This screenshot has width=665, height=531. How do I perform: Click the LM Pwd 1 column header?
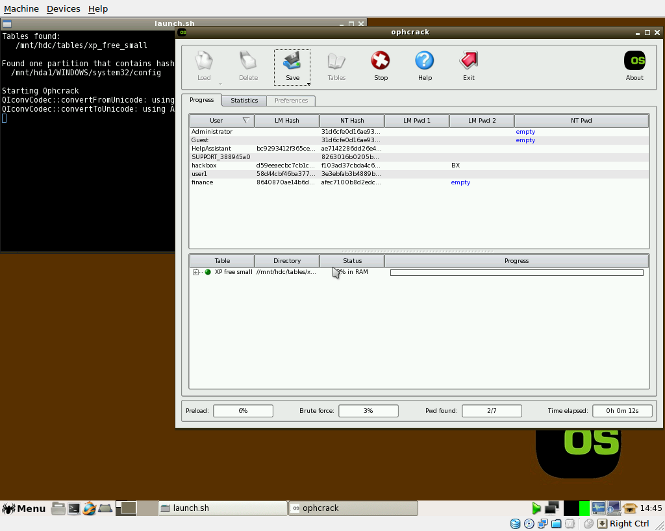pyautogui.click(x=417, y=120)
